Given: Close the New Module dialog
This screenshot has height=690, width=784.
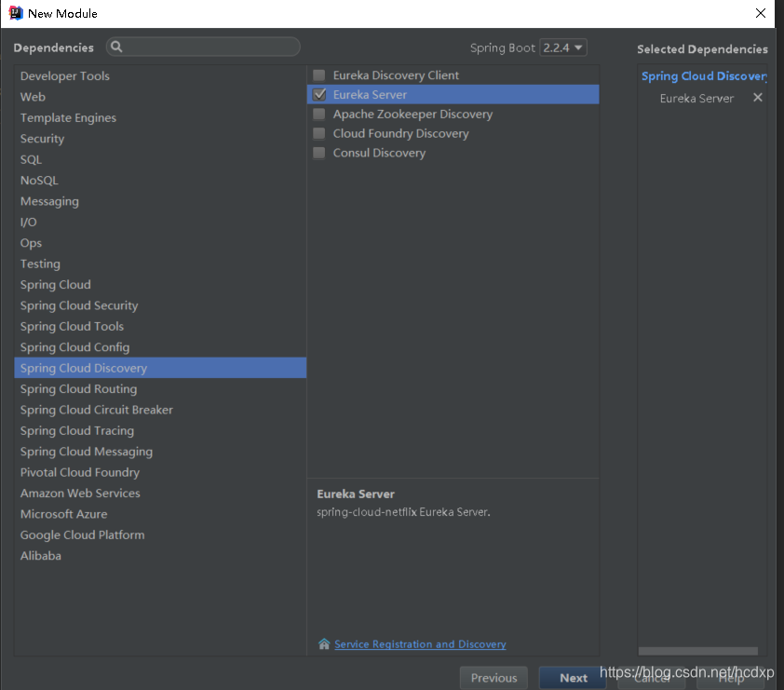Looking at the screenshot, I should tap(761, 13).
